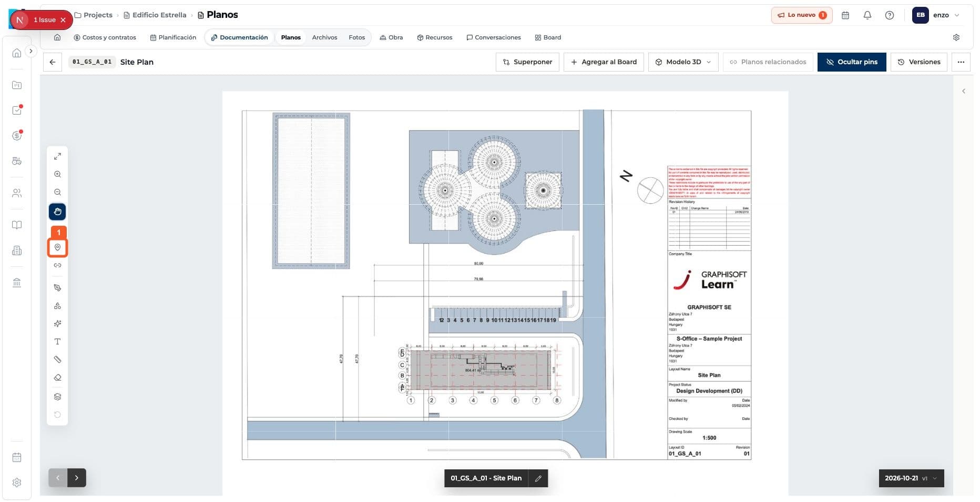Select the text T tool
The image size is (980, 502).
click(57, 342)
